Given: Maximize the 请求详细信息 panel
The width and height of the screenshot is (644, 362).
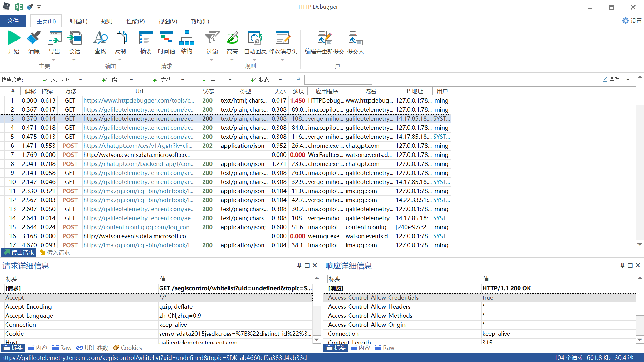Looking at the screenshot, I should (307, 265).
